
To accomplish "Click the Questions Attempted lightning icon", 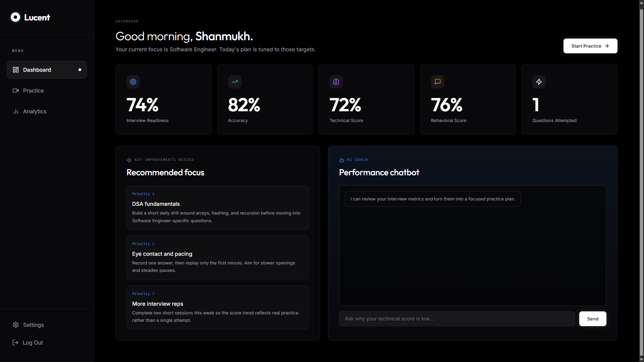I will pyautogui.click(x=539, y=82).
